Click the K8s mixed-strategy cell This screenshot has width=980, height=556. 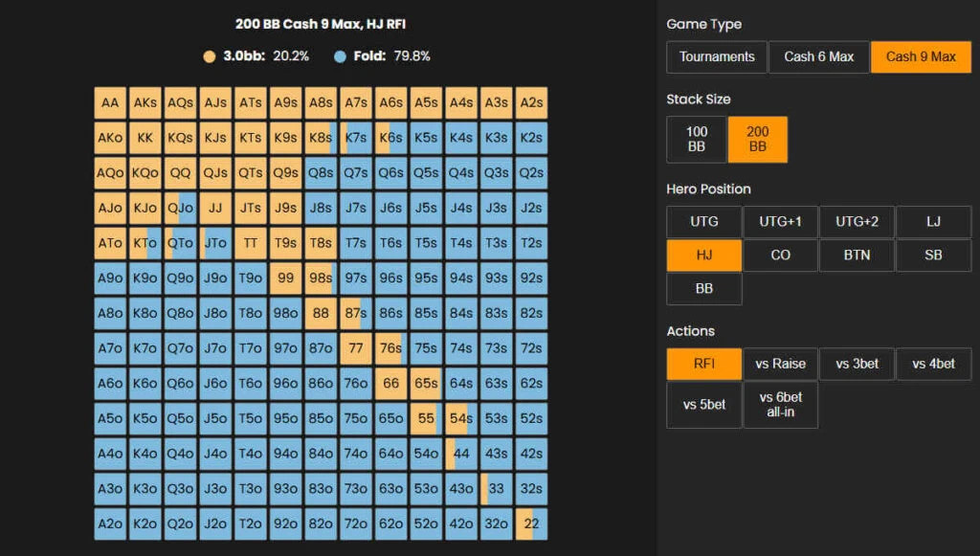[x=321, y=138]
